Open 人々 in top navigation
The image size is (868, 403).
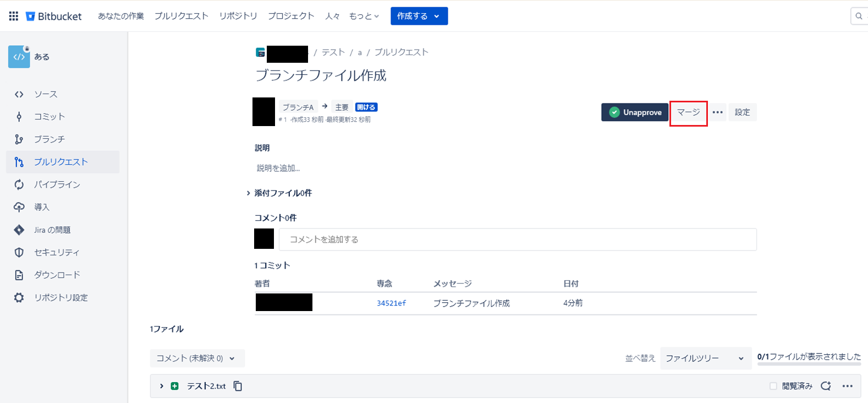pyautogui.click(x=332, y=16)
